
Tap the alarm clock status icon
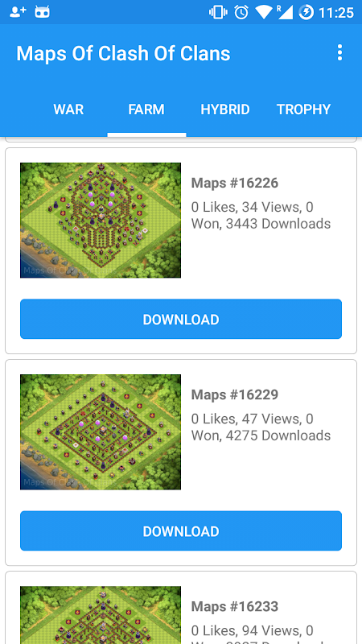[241, 12]
